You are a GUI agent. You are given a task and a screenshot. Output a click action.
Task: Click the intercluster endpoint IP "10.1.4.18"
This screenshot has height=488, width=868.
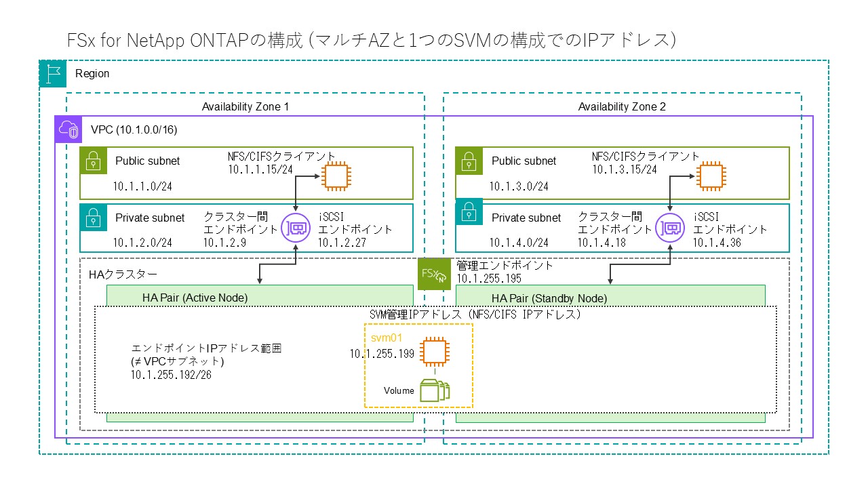click(x=601, y=242)
